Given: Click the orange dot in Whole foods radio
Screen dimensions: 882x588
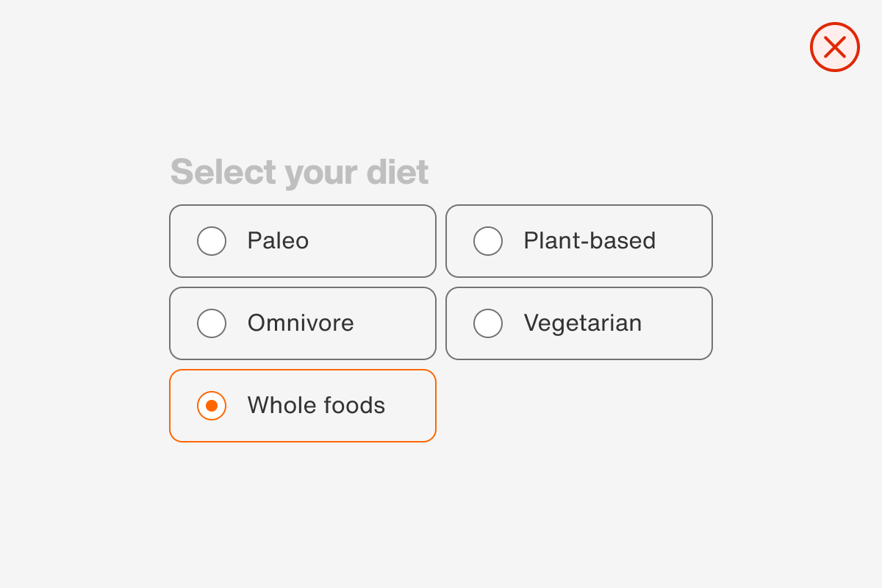Looking at the screenshot, I should click(212, 406).
